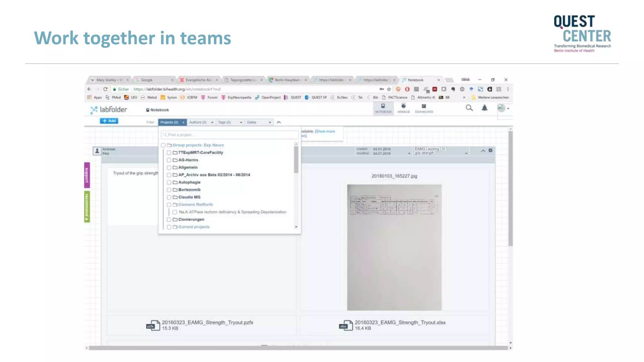
Task: Open the 20180103_165227.jpg image thumbnail
Action: coord(394,247)
